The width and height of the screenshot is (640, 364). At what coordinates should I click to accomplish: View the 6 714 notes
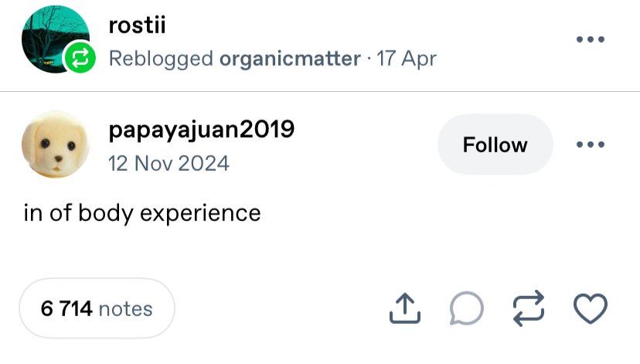coord(97,309)
